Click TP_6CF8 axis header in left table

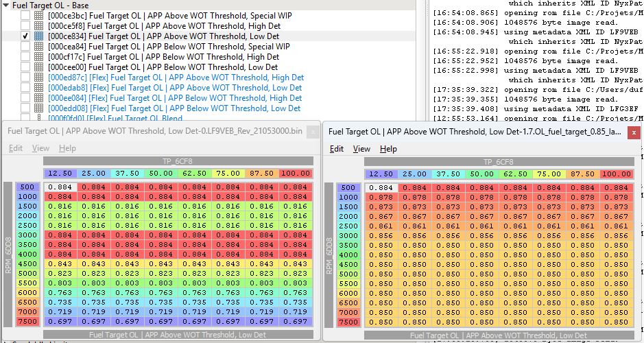pos(178,161)
